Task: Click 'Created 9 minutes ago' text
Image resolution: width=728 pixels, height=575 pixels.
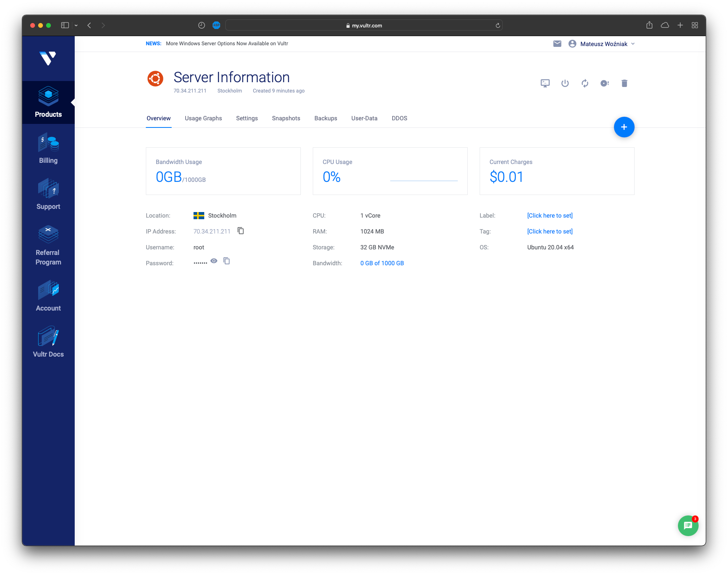Action: (x=279, y=91)
